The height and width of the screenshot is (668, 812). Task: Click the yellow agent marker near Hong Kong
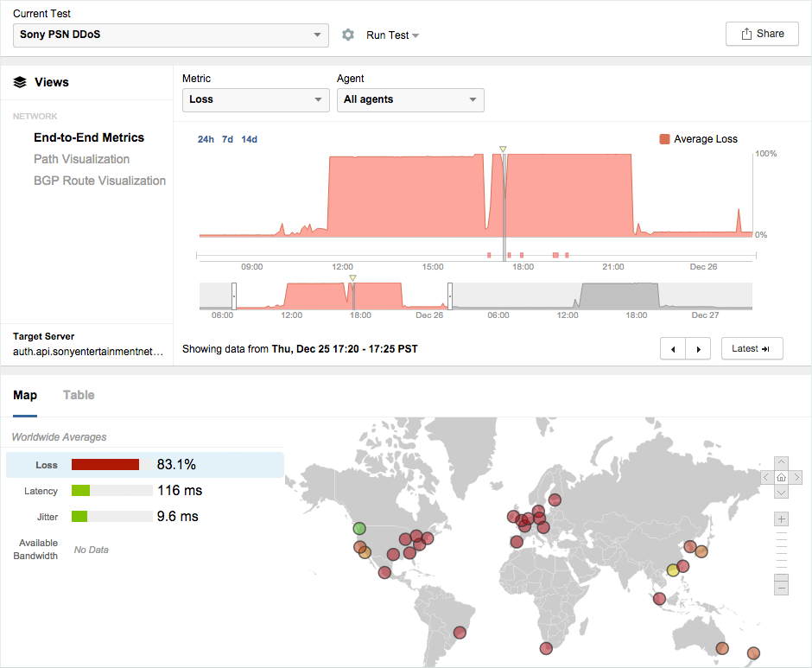[673, 570]
